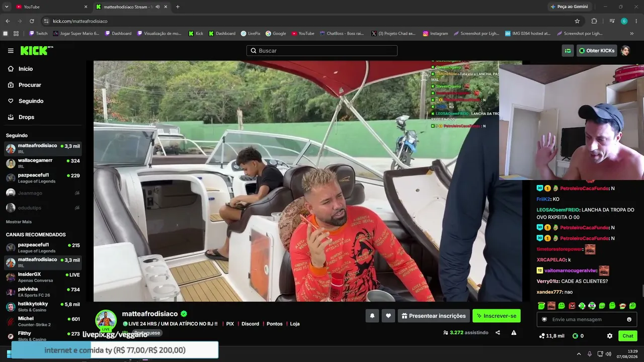Open the KICKs balance showing 0
Viewport: 644px width, 362px height.
pyautogui.click(x=578, y=336)
